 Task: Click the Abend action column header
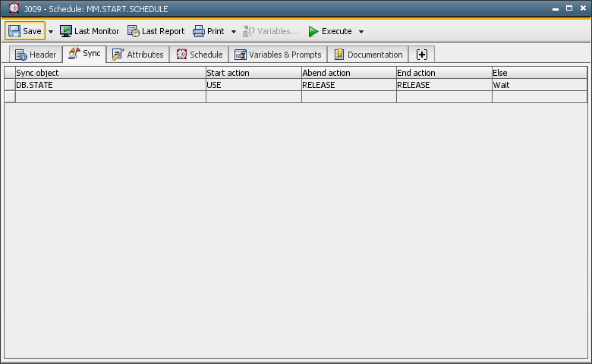coord(349,73)
